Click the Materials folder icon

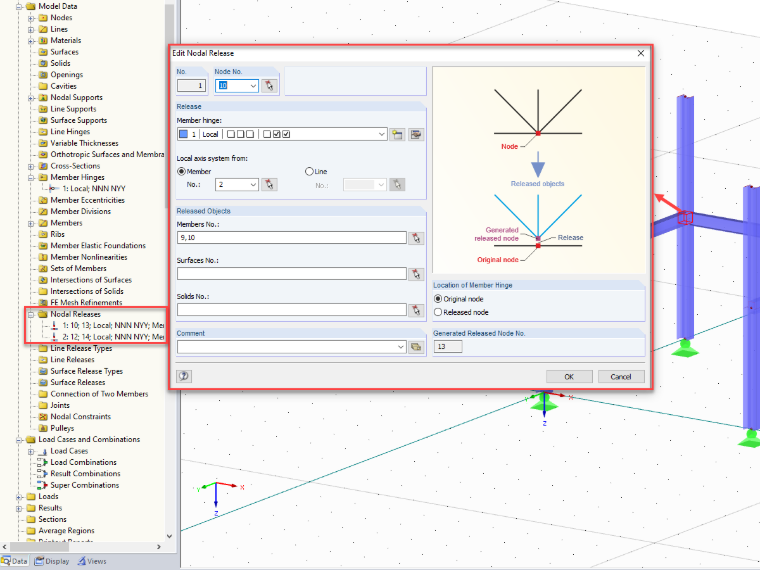coord(43,41)
